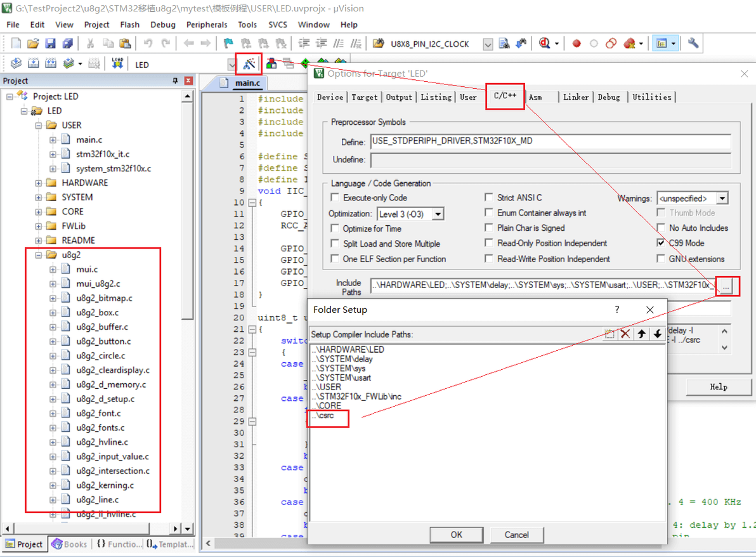Tick the Strict ANSI C checkbox
Viewport: 756px width, 557px height.
[x=489, y=197]
